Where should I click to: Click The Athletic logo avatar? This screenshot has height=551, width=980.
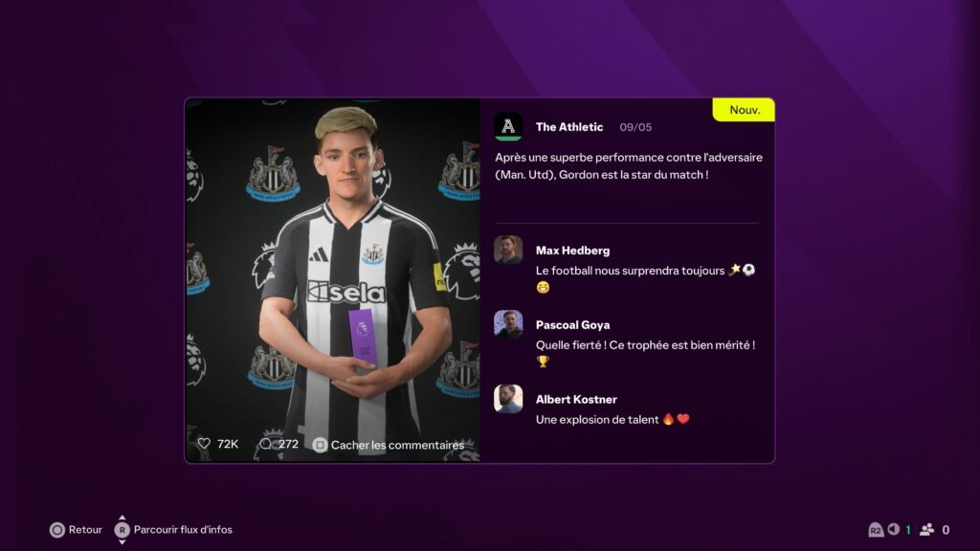point(508,127)
